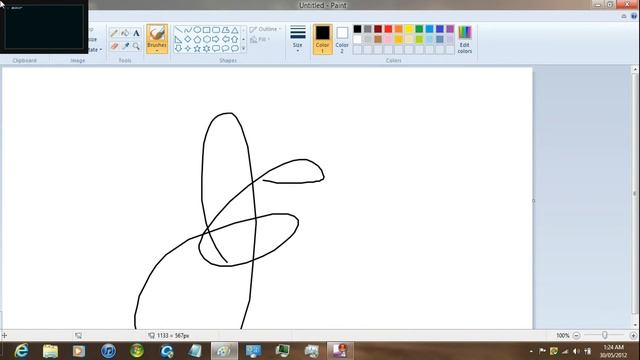
Task: Select the Color picker eyedropper tool
Action: coord(125,46)
